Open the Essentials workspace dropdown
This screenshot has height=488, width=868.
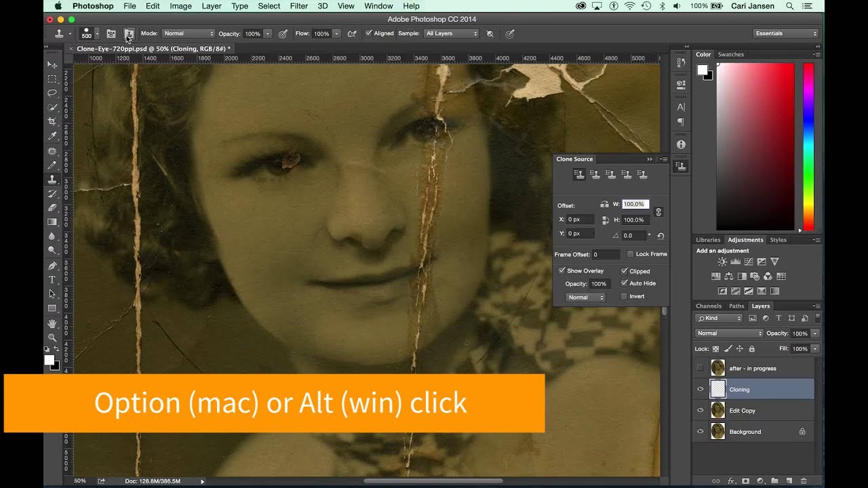(x=786, y=33)
